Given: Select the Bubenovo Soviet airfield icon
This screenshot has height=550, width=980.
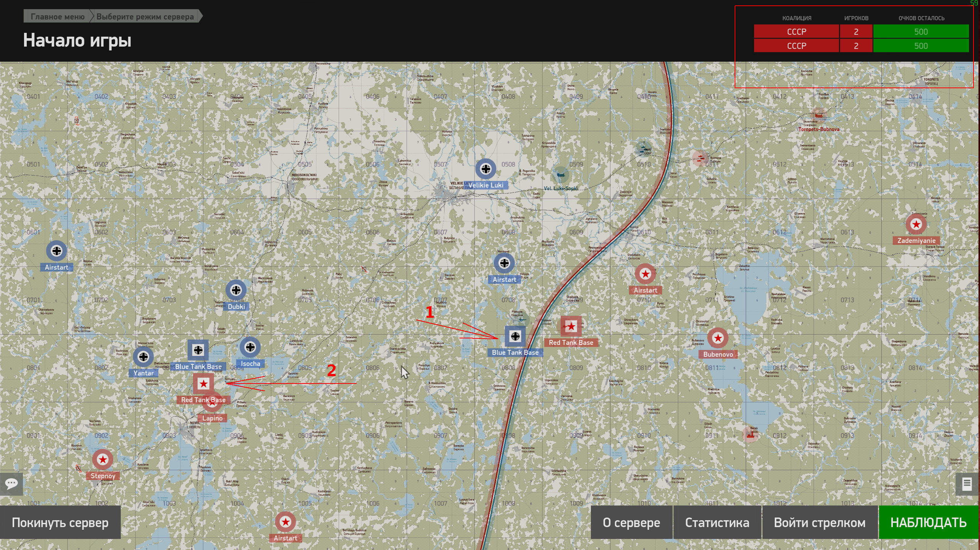Looking at the screenshot, I should (718, 338).
